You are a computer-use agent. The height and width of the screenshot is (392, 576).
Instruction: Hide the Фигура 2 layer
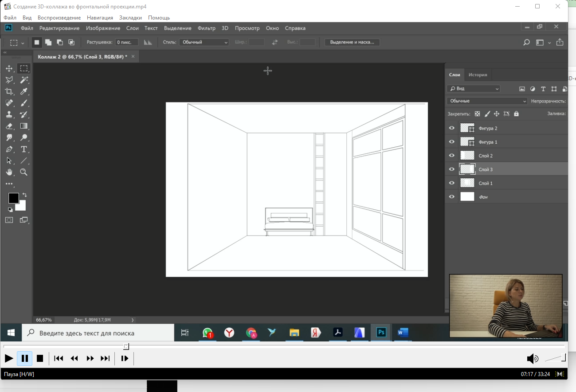point(452,128)
